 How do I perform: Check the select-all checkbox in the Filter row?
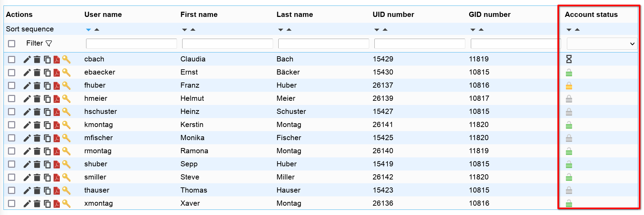click(x=12, y=43)
